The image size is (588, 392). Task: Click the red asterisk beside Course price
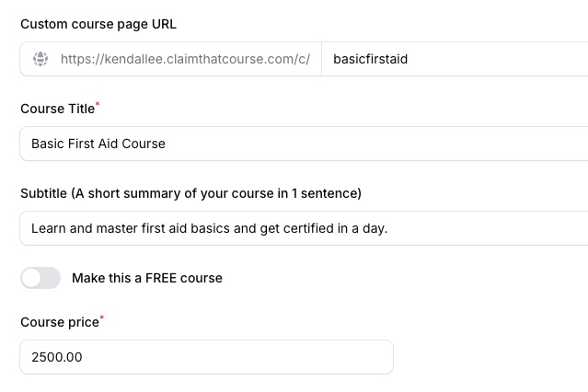click(x=102, y=318)
